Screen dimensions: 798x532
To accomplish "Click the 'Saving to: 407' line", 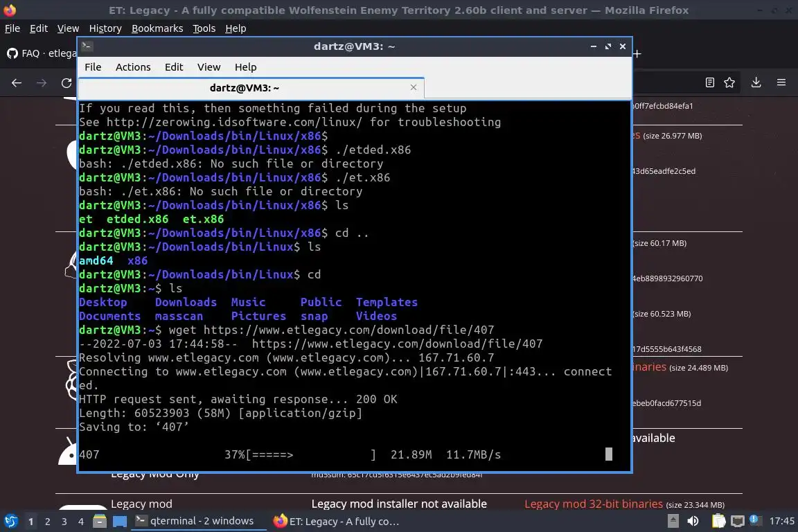I will point(134,427).
